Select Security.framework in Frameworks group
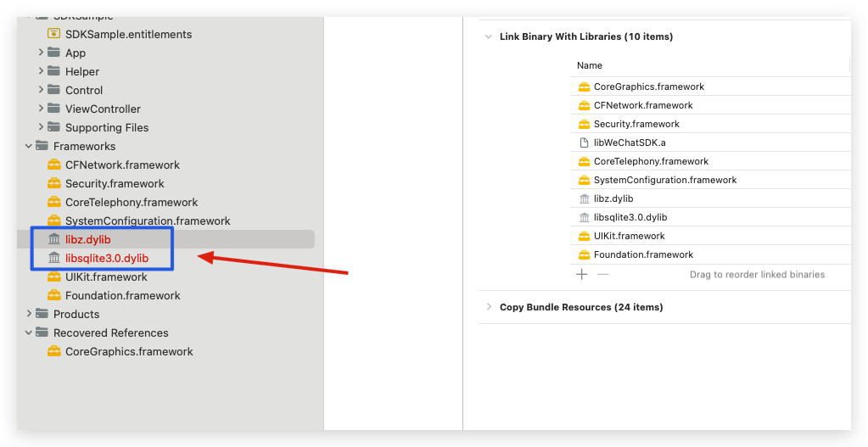Viewport: 868px width, 447px height. pos(115,184)
